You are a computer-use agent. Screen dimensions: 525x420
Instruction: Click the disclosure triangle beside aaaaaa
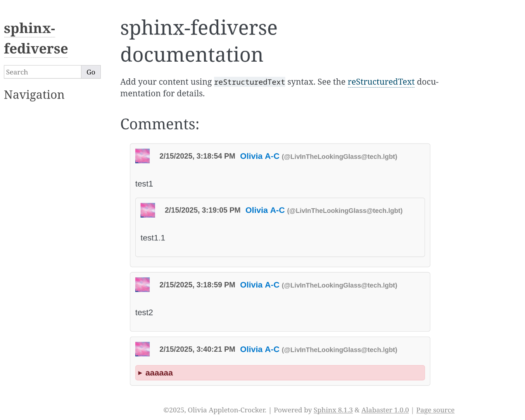[140, 373]
